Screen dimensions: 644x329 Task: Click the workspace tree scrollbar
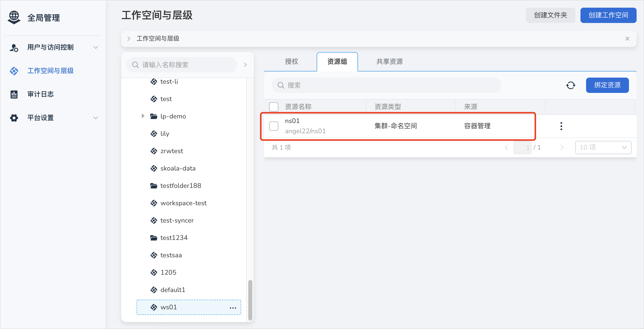[250, 300]
